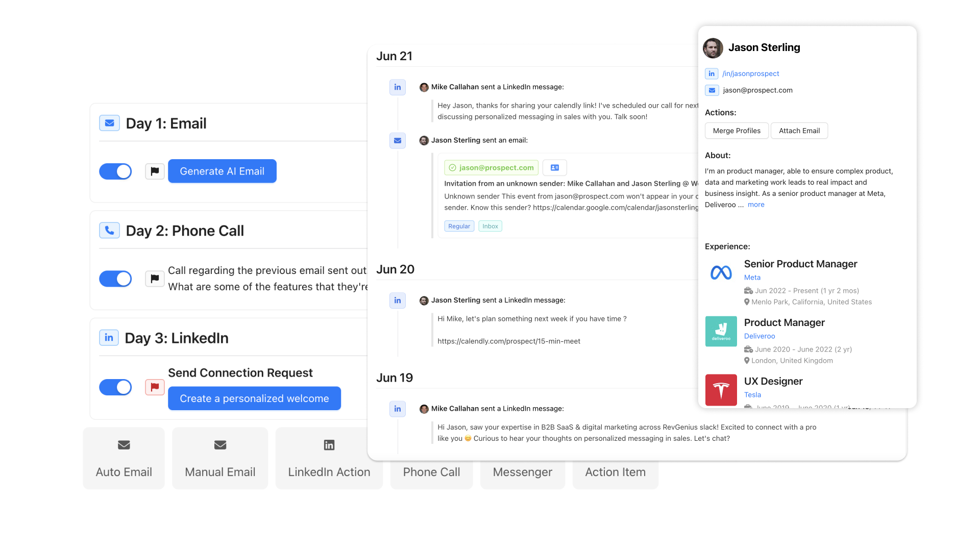Choose the LinkedIn Action step type
Image resolution: width=980 pixels, height=551 pixels.
329,458
